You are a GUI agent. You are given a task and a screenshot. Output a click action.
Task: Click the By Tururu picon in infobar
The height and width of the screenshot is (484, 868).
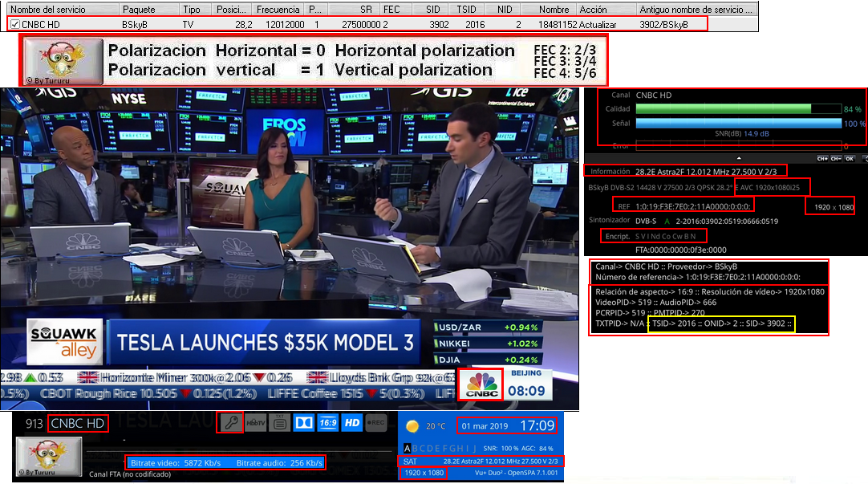point(49,457)
